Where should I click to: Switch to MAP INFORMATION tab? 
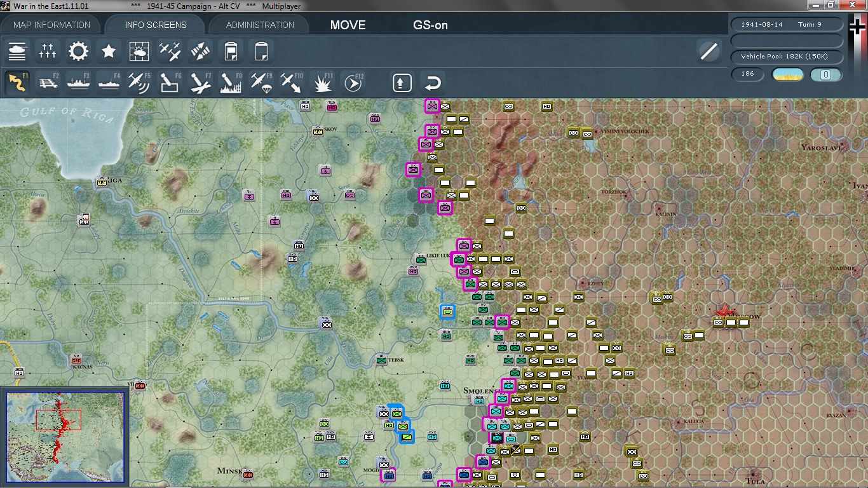[52, 25]
